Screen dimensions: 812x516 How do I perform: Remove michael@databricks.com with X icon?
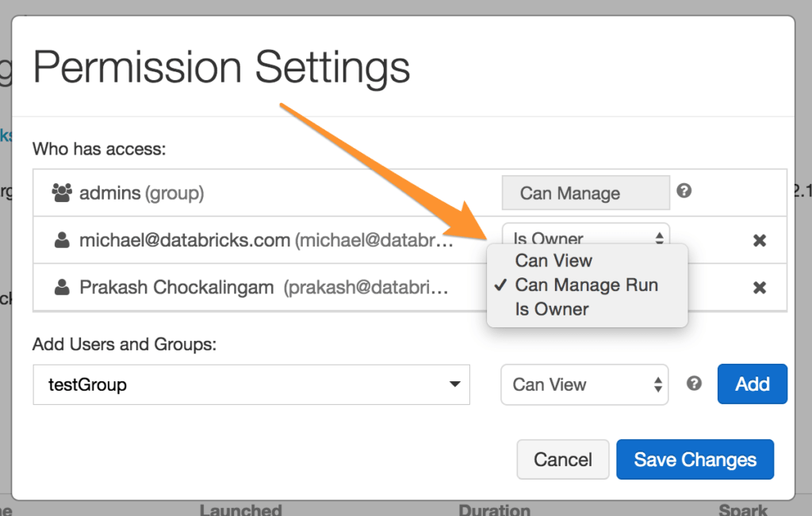(759, 240)
